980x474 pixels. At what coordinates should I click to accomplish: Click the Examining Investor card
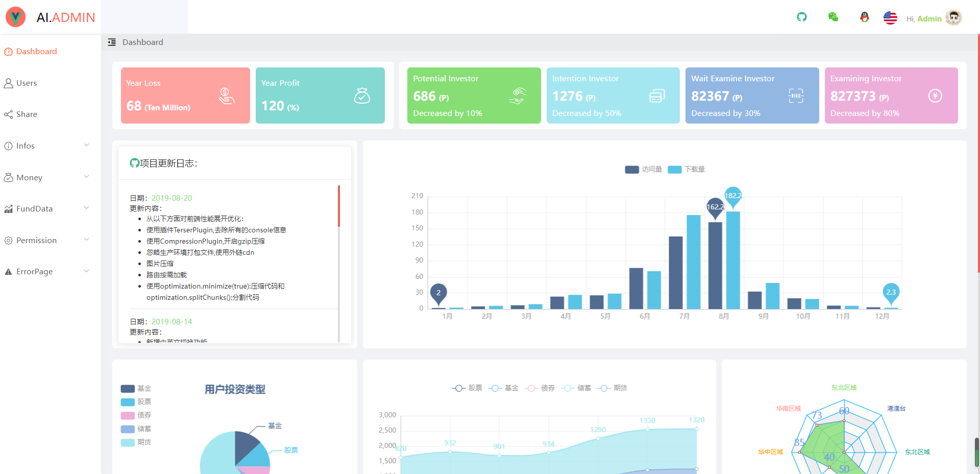point(891,96)
